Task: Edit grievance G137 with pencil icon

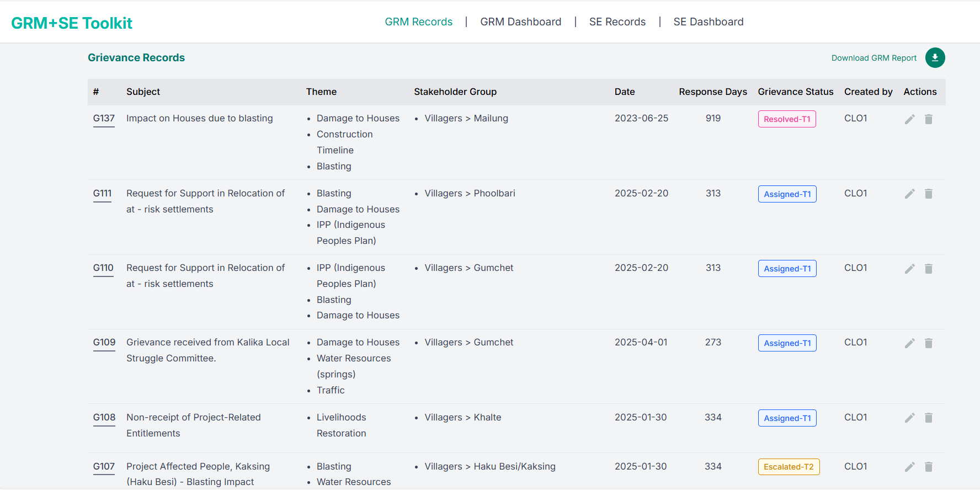Action: [x=910, y=119]
